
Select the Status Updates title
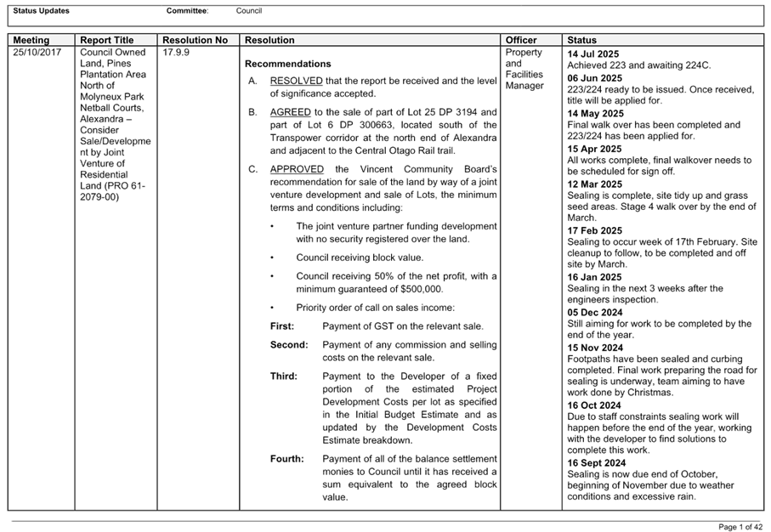[44, 11]
